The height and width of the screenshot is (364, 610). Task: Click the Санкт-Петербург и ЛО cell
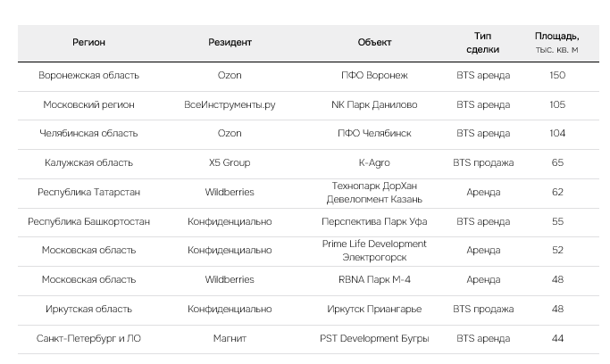[x=88, y=339]
